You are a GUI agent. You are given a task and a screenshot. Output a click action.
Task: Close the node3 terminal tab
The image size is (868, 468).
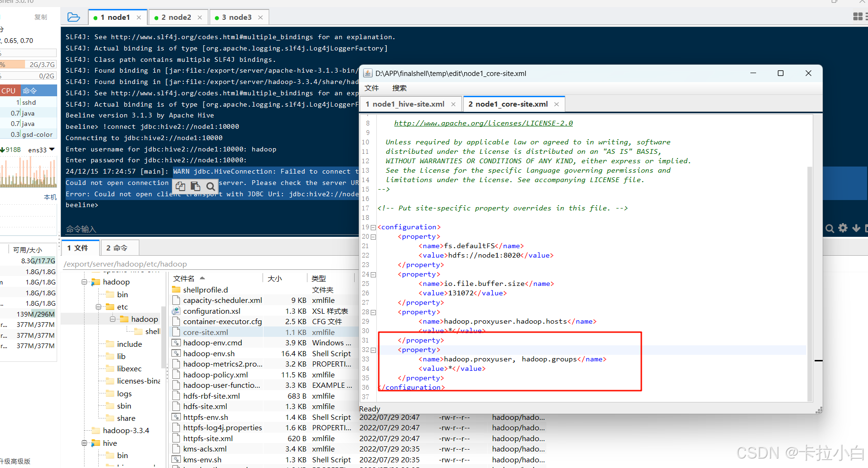pyautogui.click(x=260, y=17)
